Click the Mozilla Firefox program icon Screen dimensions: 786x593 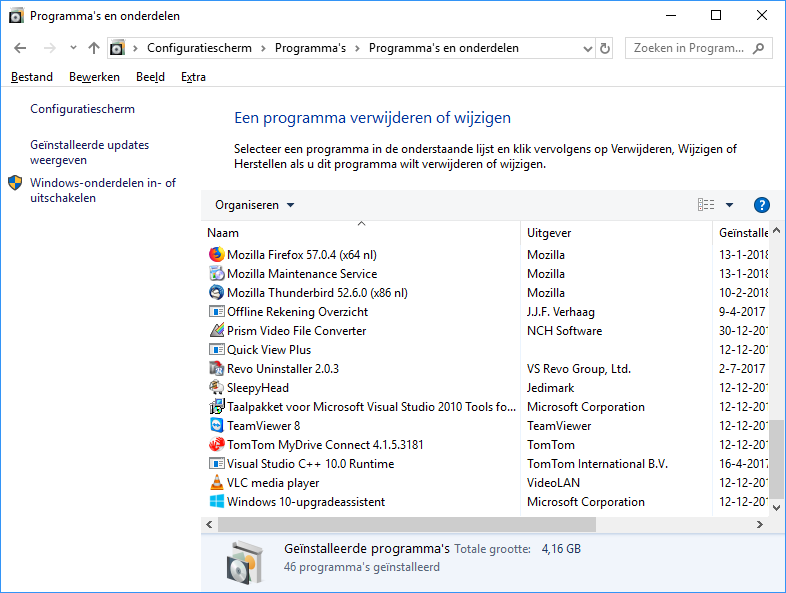217,254
